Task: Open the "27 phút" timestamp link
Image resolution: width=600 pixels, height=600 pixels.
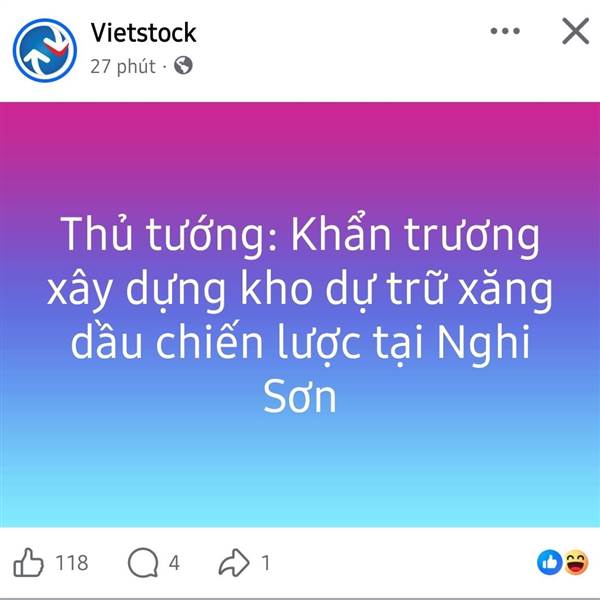Action: point(123,66)
